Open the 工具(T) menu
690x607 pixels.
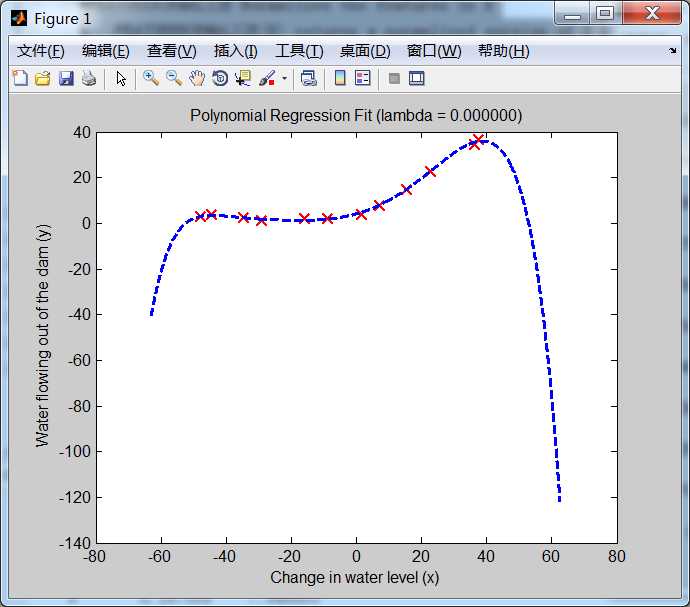point(299,51)
